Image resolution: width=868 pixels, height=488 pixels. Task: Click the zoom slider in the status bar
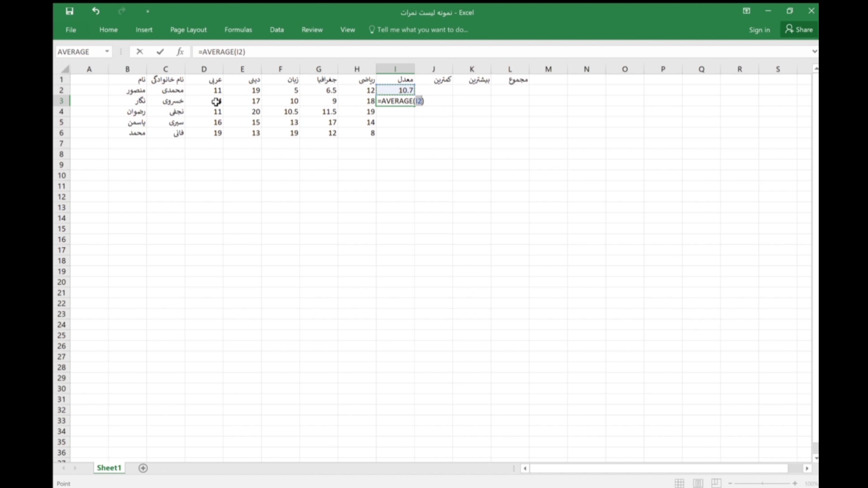(762, 483)
